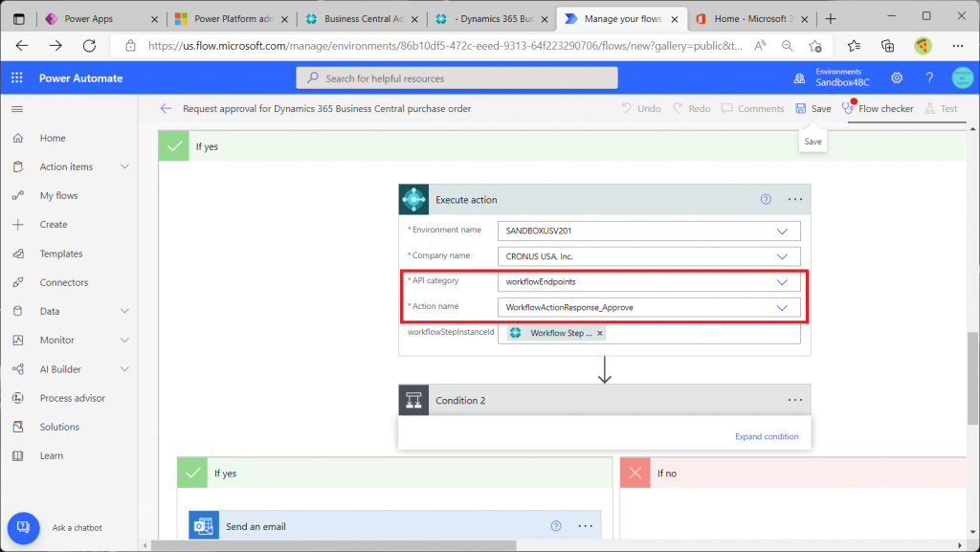This screenshot has width=980, height=552.
Task: Expand the AI Builder chevron in sidebar
Action: click(x=124, y=369)
